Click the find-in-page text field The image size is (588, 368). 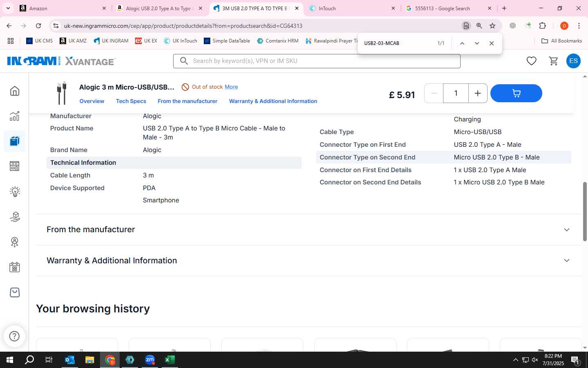pyautogui.click(x=396, y=43)
